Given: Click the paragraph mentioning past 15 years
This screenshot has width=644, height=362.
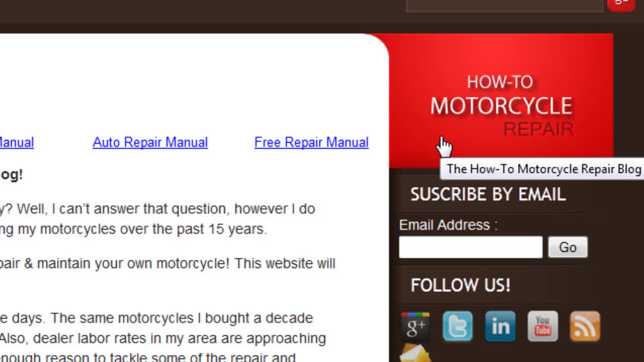Looking at the screenshot, I should click(157, 219).
